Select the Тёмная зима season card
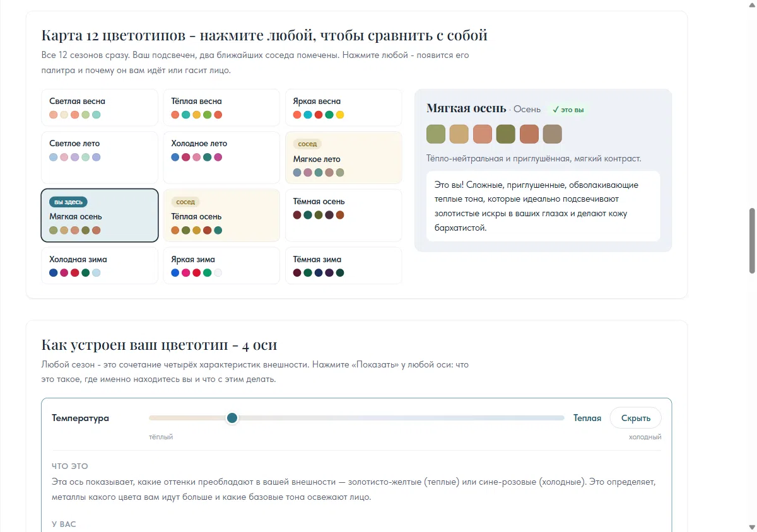This screenshot has width=757, height=532. [x=343, y=265]
